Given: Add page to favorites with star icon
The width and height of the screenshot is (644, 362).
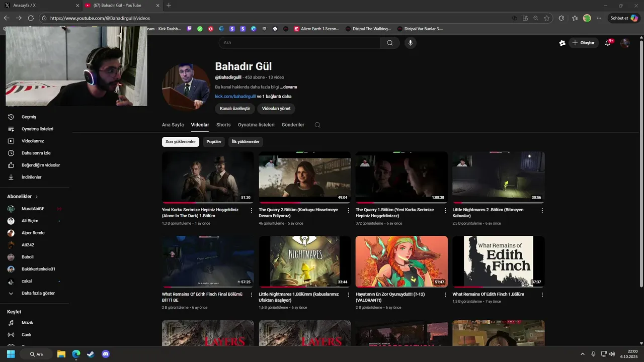Looking at the screenshot, I should tap(546, 18).
